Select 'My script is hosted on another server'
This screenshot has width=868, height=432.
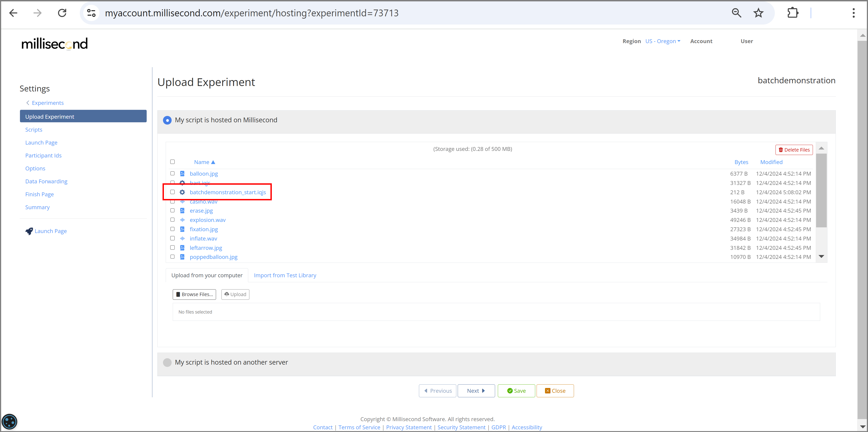[167, 362]
